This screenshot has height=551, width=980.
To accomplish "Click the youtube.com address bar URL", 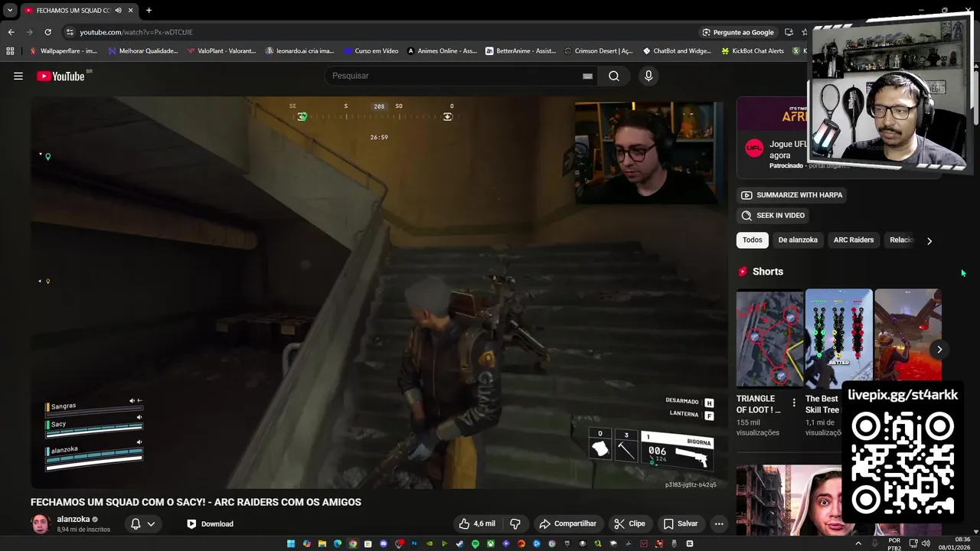I will click(x=136, y=32).
